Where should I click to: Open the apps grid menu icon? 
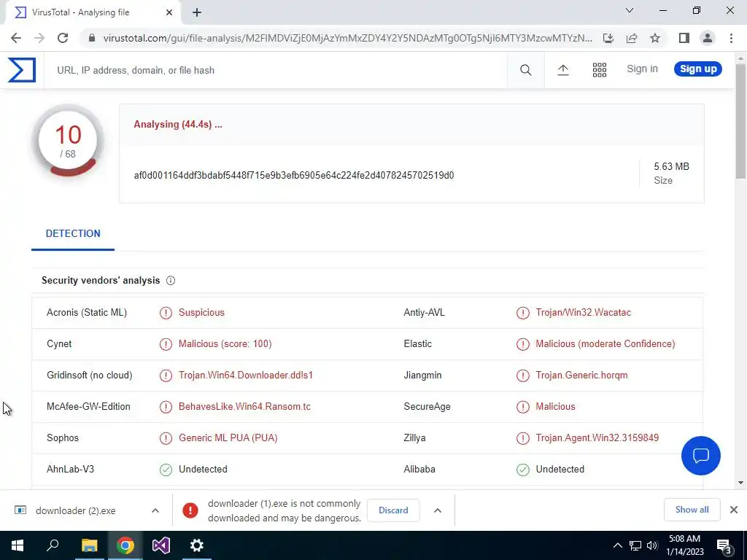point(600,70)
